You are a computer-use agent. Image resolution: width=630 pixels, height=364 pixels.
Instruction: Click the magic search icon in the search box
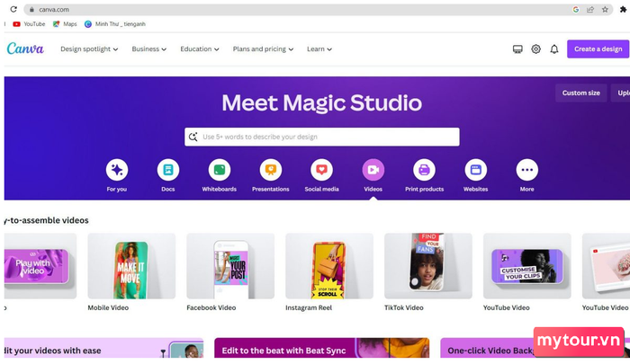point(193,137)
